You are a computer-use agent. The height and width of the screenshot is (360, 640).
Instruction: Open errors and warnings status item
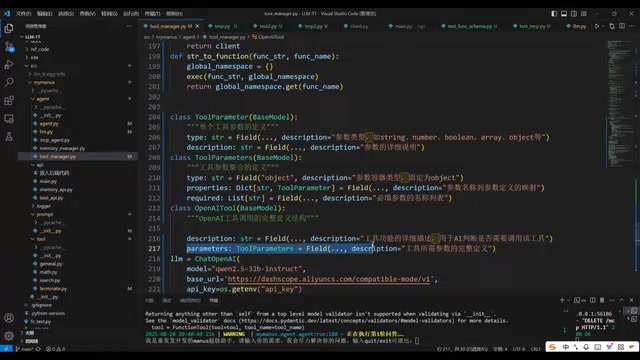coord(55,349)
